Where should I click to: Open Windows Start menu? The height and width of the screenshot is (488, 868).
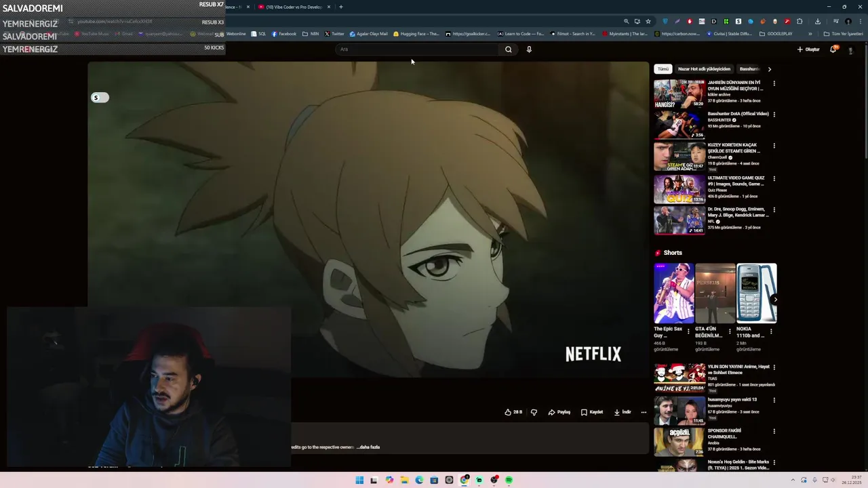tap(359, 480)
